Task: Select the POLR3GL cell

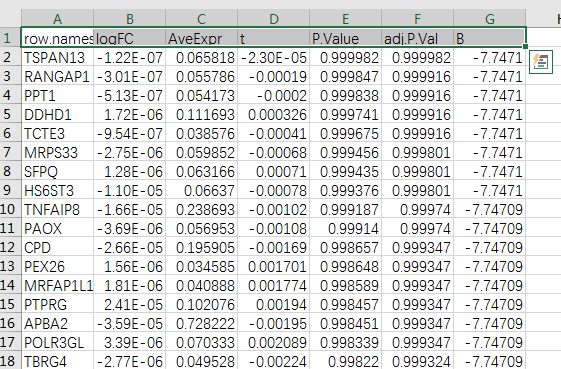Action: (57, 342)
